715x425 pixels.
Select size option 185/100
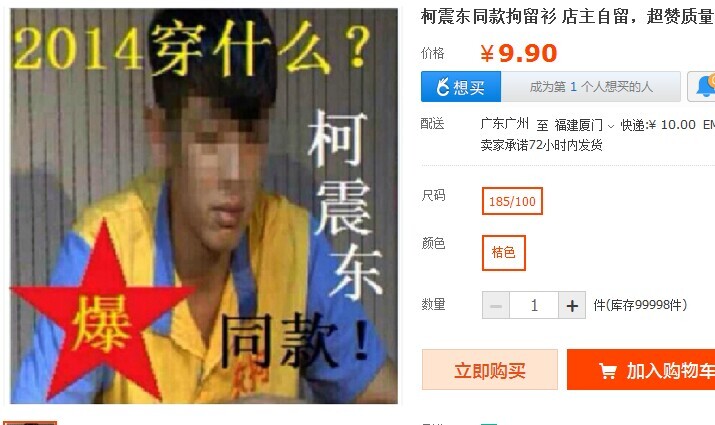pos(512,201)
